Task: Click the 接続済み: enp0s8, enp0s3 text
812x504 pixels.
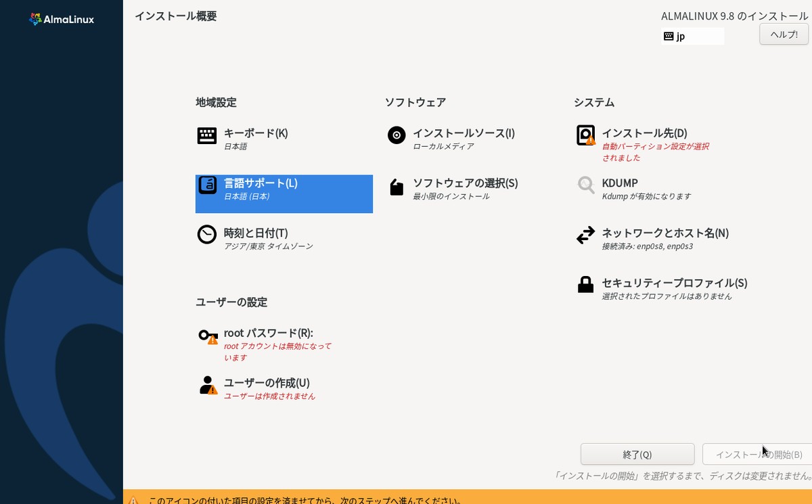Action: [x=647, y=246]
